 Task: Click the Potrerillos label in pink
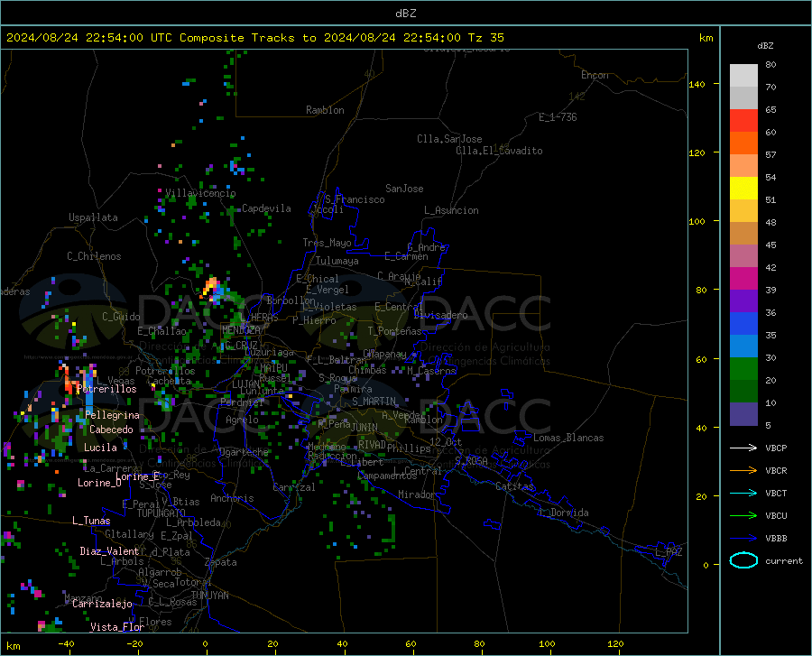coord(106,389)
